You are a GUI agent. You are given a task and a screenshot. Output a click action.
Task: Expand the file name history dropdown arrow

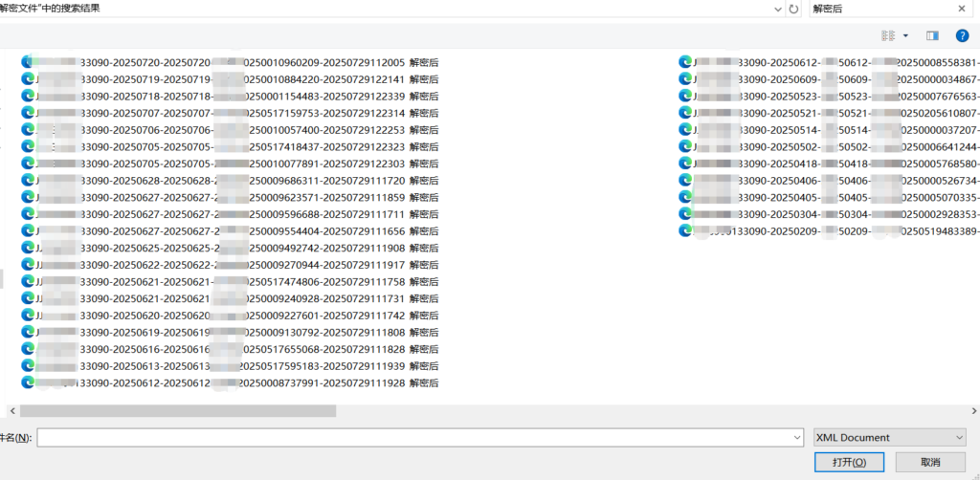(x=796, y=437)
